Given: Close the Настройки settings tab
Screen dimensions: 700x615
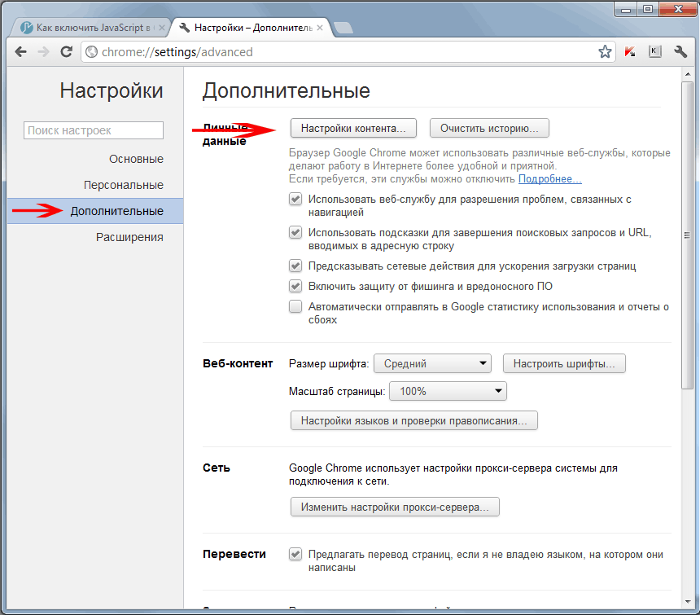Looking at the screenshot, I should click(320, 28).
